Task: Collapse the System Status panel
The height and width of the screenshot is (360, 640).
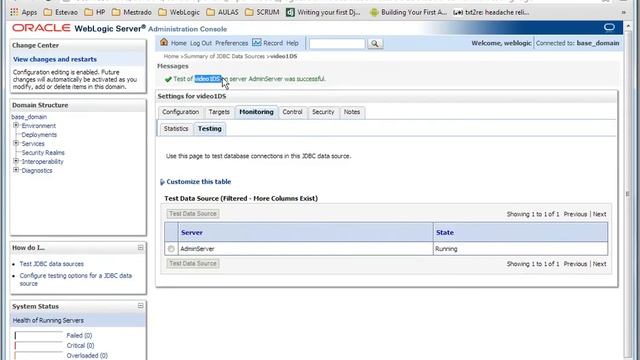Action: click(x=140, y=306)
